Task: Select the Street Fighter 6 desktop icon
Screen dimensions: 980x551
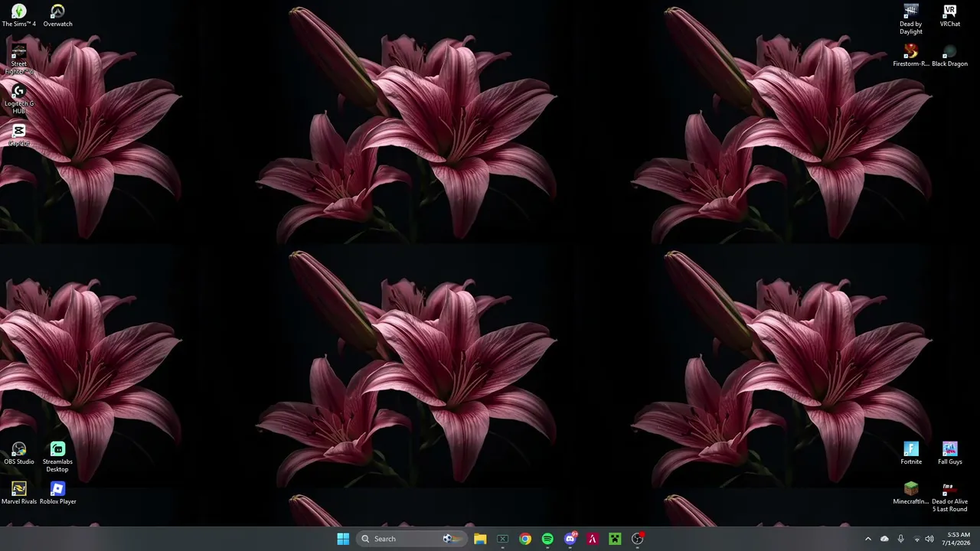Action: point(19,60)
